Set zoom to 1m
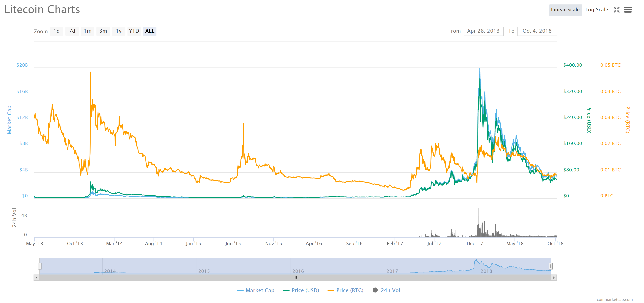This screenshot has height=303, width=644. point(88,31)
